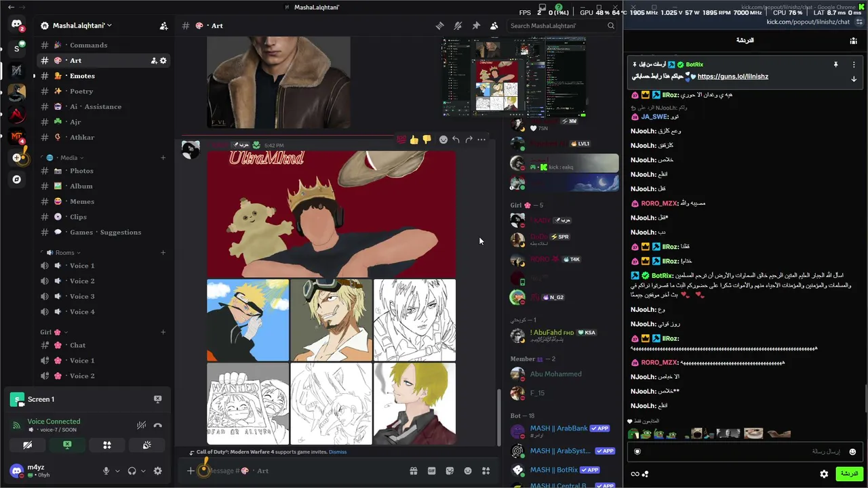Open the Kick chat emoji picker
Image resolution: width=868 pixels, height=488 pixels.
point(852,452)
